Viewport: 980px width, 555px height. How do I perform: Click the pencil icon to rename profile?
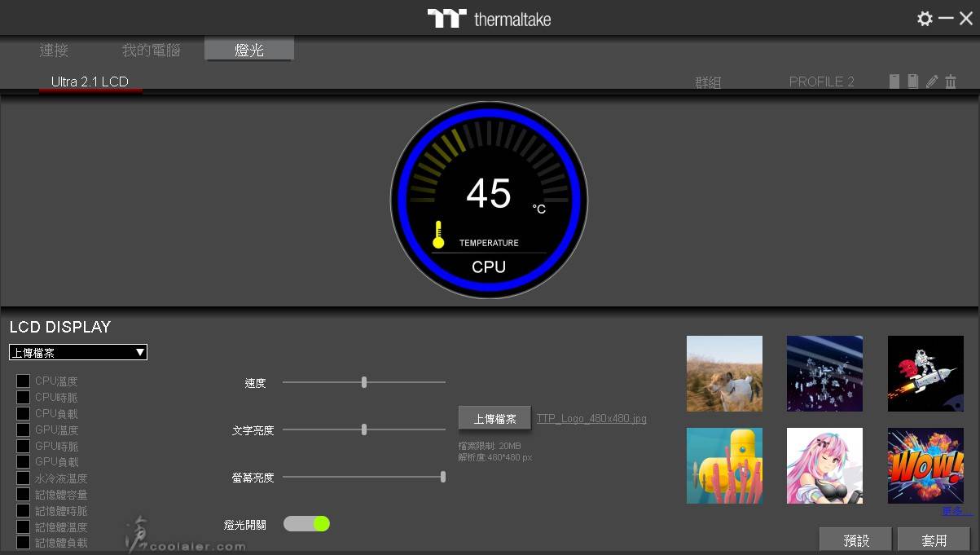click(x=932, y=81)
